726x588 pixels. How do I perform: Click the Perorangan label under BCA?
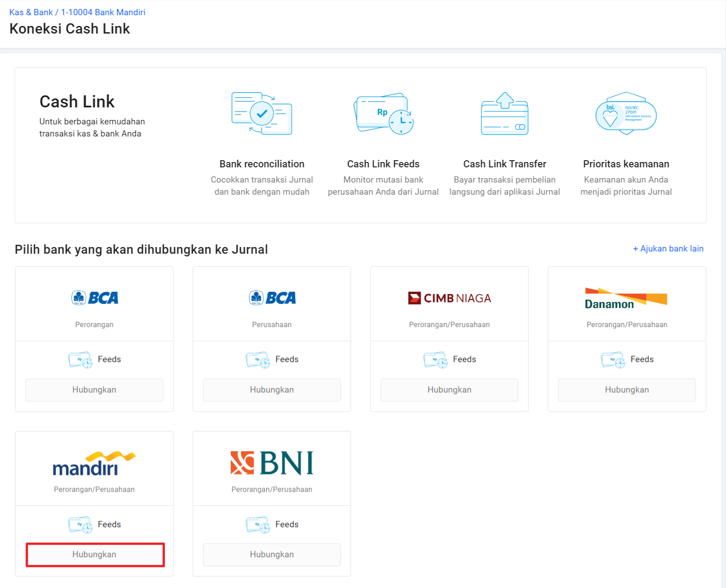(x=94, y=324)
